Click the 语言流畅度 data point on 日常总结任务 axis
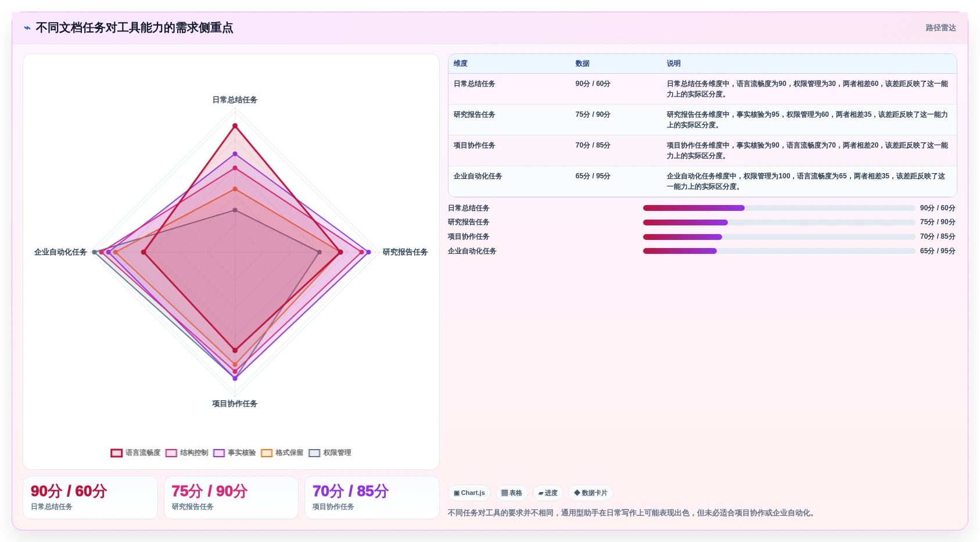 [x=235, y=125]
